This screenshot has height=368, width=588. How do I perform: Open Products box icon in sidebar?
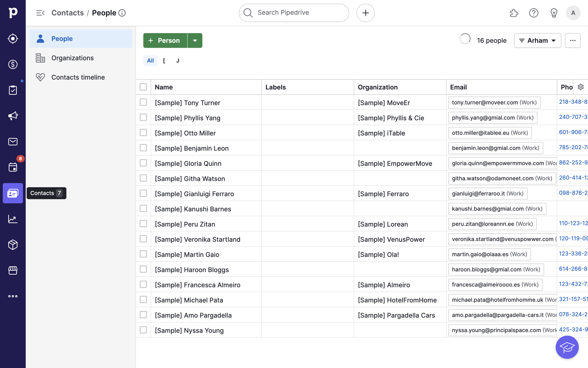pyautogui.click(x=13, y=245)
